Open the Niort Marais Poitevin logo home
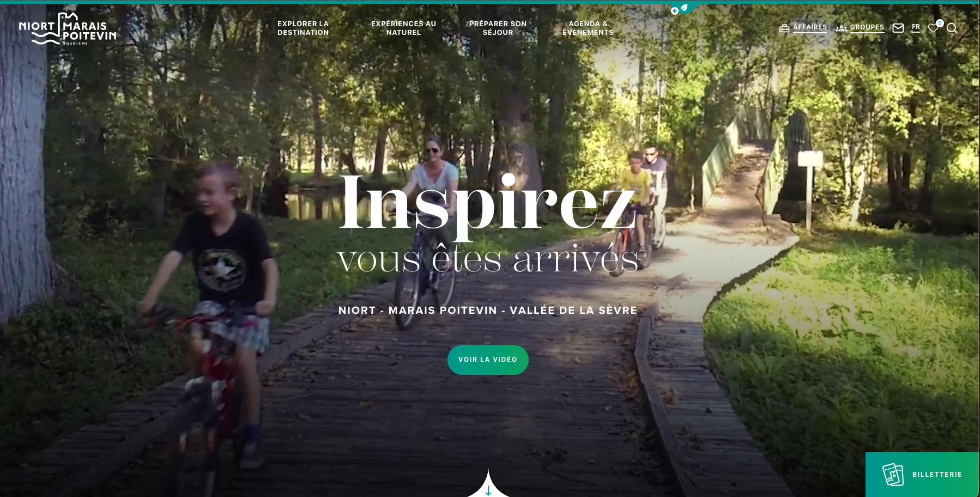This screenshot has height=497, width=980. (68, 28)
